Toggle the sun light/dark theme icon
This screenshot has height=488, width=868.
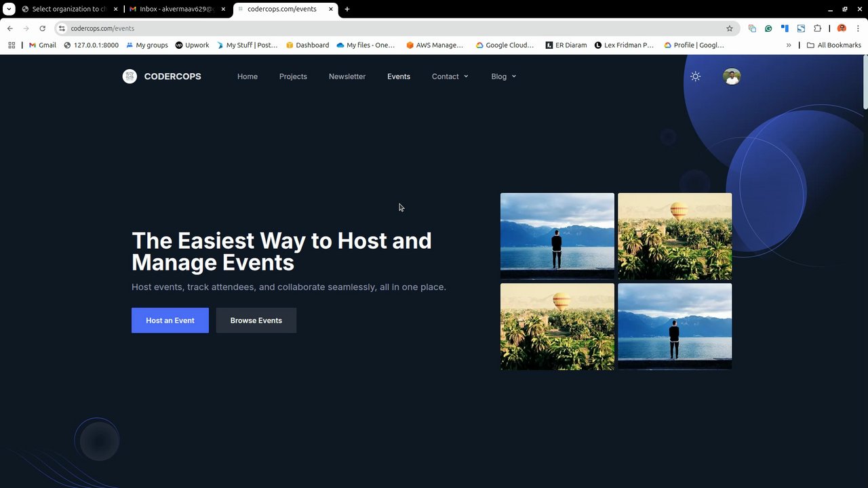click(x=695, y=77)
